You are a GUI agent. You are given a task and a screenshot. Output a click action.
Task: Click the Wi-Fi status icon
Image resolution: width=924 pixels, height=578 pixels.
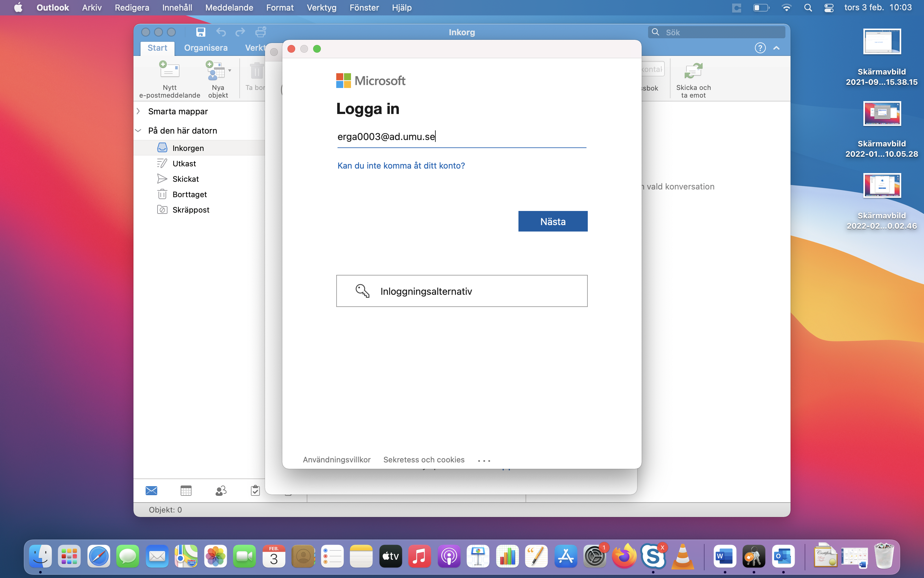tap(787, 8)
